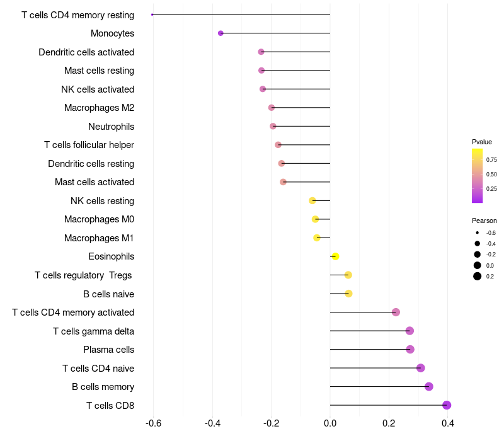Click the T cells regulatory Tregs label
The width and height of the screenshot is (504, 441).
[84, 275]
